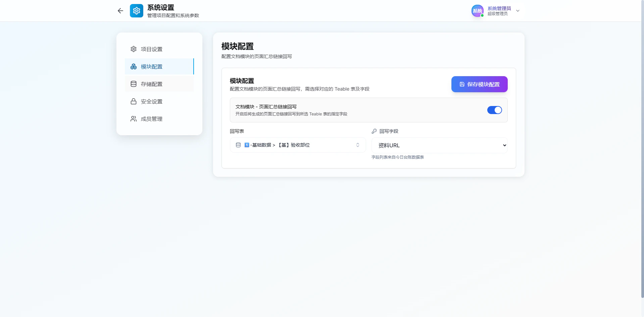Click the module blocks icon beside 模块配置

click(x=134, y=66)
